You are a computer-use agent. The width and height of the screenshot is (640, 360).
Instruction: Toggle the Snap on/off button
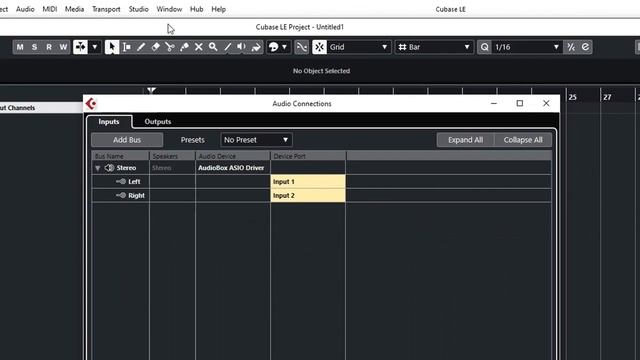pos(319,47)
